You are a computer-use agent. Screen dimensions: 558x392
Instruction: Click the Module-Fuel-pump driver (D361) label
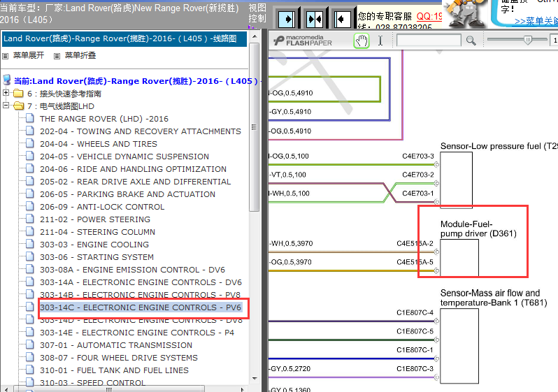478,228
